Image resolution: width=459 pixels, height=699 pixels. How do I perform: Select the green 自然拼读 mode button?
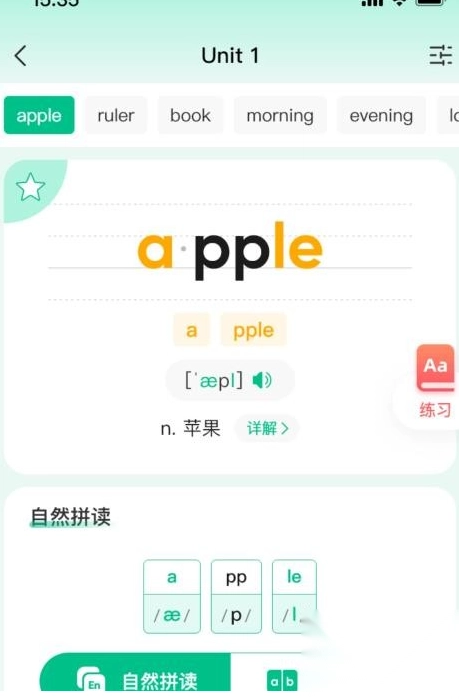pyautogui.click(x=135, y=675)
